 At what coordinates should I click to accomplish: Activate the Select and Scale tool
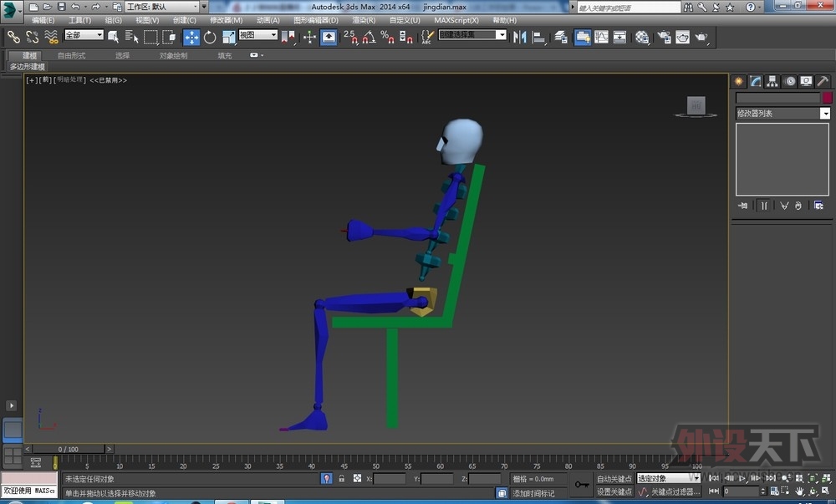[229, 37]
